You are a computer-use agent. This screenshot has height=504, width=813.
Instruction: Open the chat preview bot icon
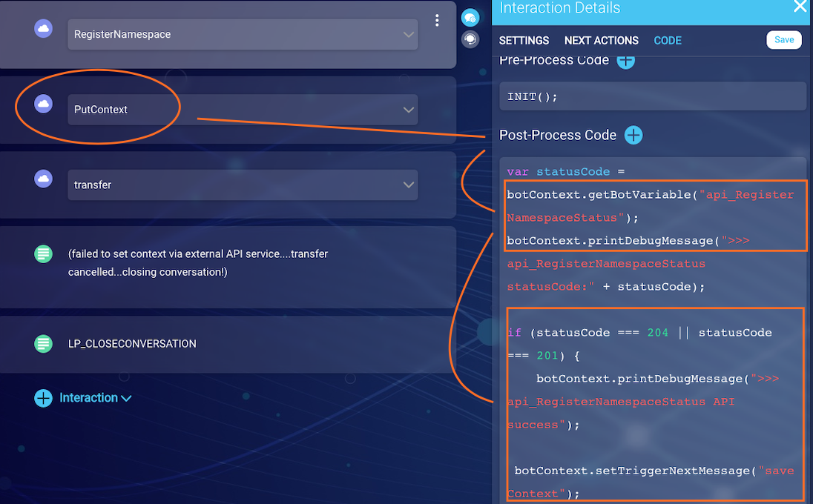[470, 17]
